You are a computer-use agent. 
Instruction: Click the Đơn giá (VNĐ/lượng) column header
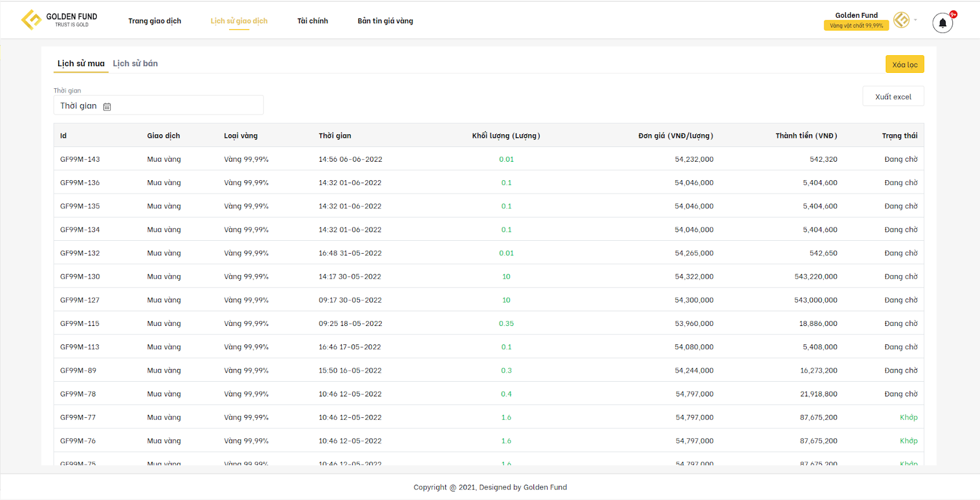click(676, 136)
